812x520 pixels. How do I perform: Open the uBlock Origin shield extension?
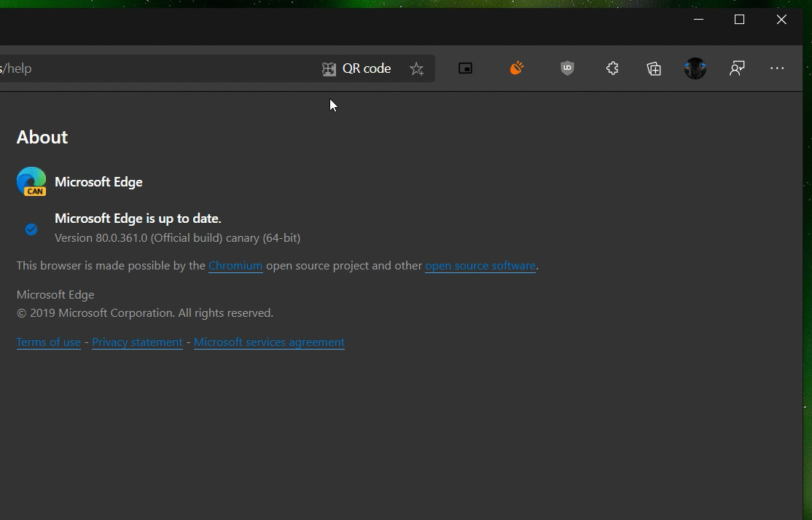click(x=567, y=68)
